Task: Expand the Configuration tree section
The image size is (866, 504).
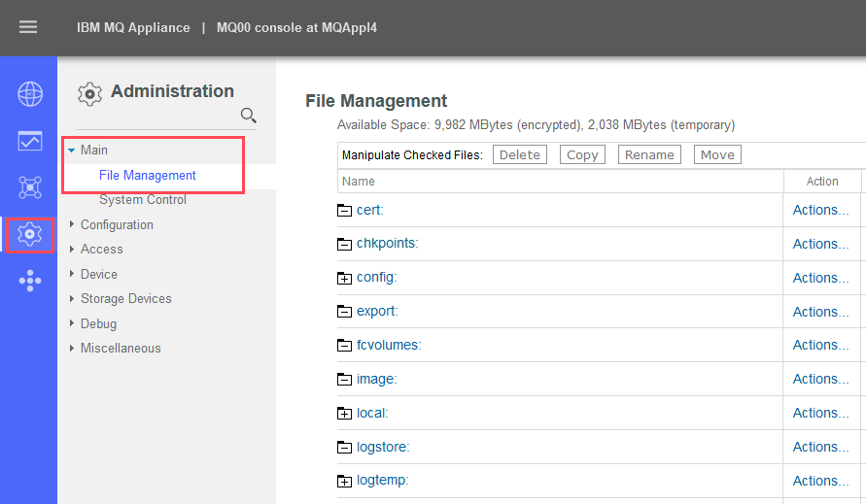Action: (x=72, y=224)
